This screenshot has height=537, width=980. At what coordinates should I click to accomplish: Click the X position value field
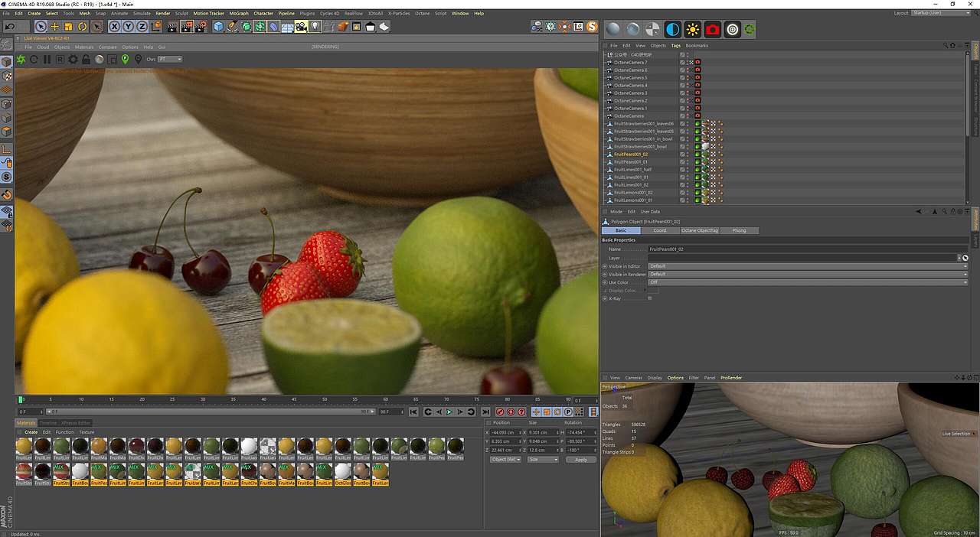[505, 432]
